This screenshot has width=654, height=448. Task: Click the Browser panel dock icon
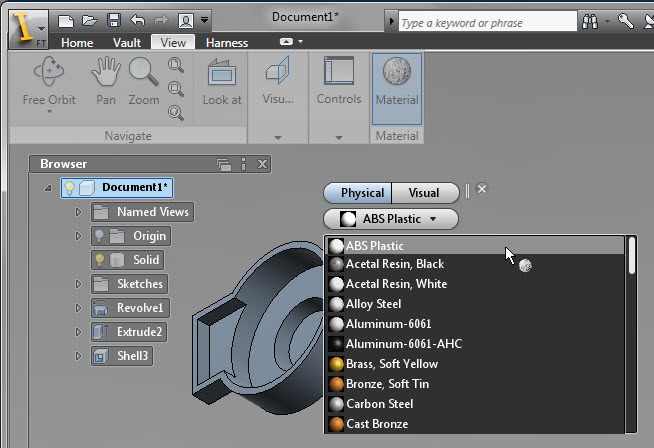pyautogui.click(x=224, y=164)
